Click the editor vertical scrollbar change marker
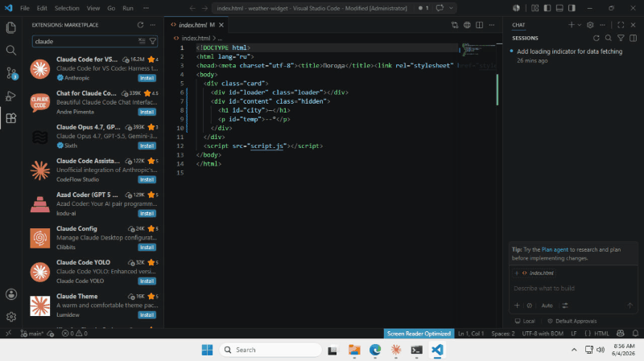644x361 pixels. point(497,89)
